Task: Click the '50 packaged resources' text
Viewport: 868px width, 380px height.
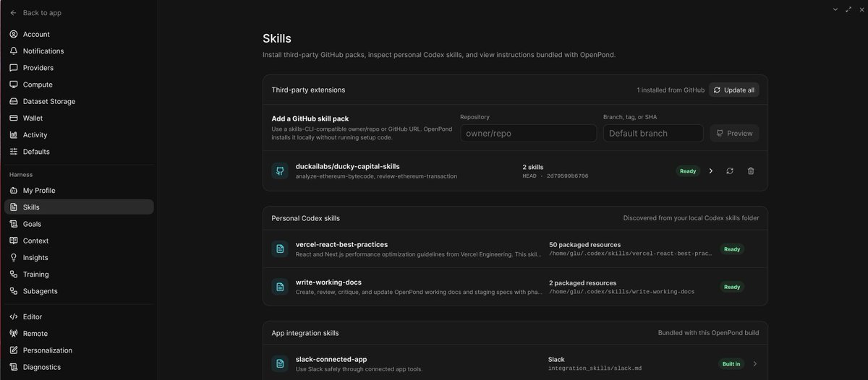Action: point(584,245)
